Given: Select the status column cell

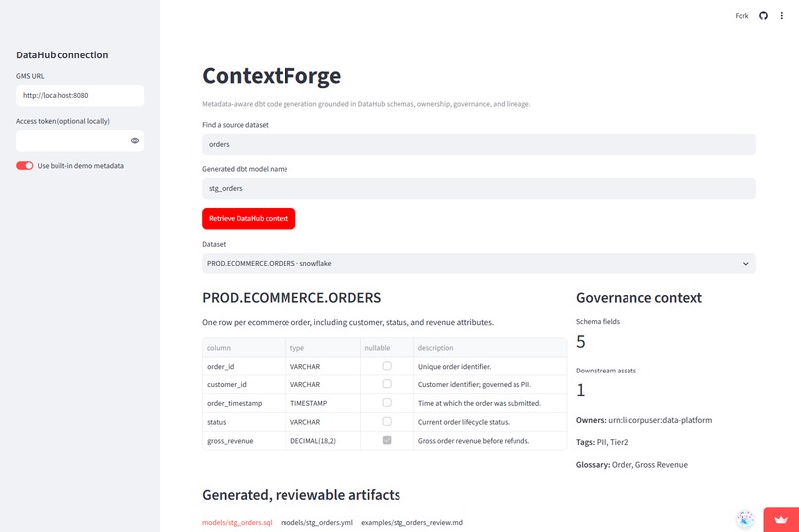Looking at the screenshot, I should [x=245, y=422].
